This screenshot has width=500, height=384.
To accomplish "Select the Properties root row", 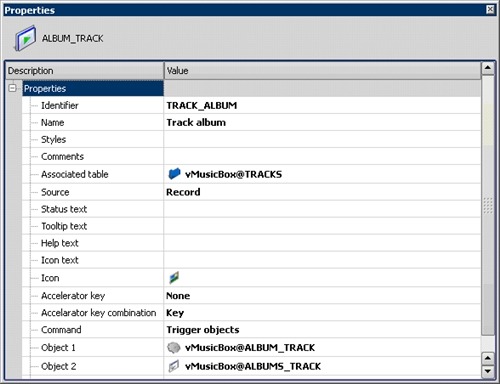I will point(93,89).
